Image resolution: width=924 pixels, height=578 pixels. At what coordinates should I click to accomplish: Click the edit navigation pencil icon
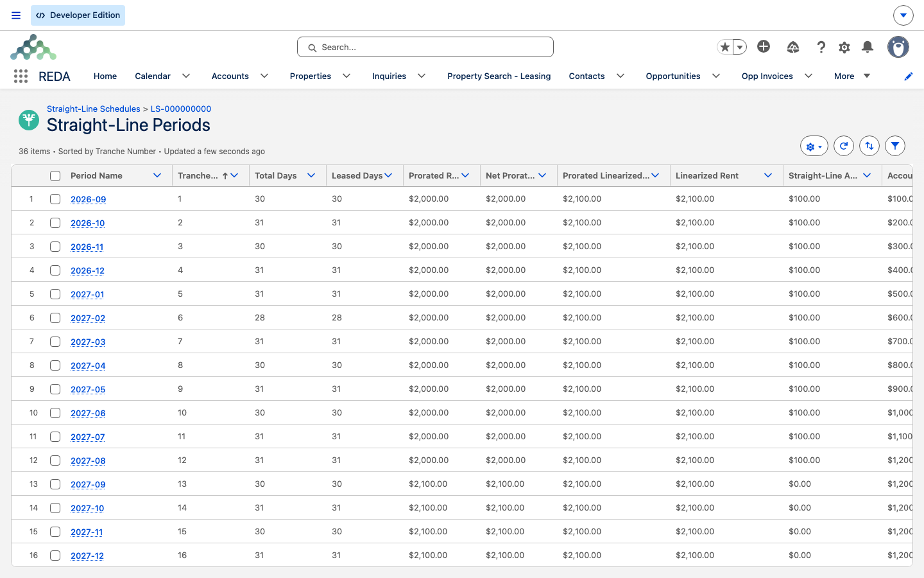point(908,76)
